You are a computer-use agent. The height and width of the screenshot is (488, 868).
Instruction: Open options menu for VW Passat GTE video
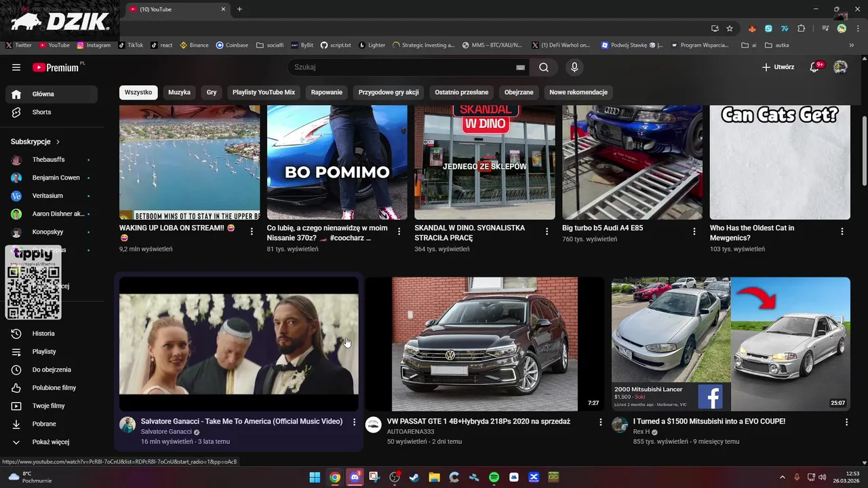[x=600, y=422]
